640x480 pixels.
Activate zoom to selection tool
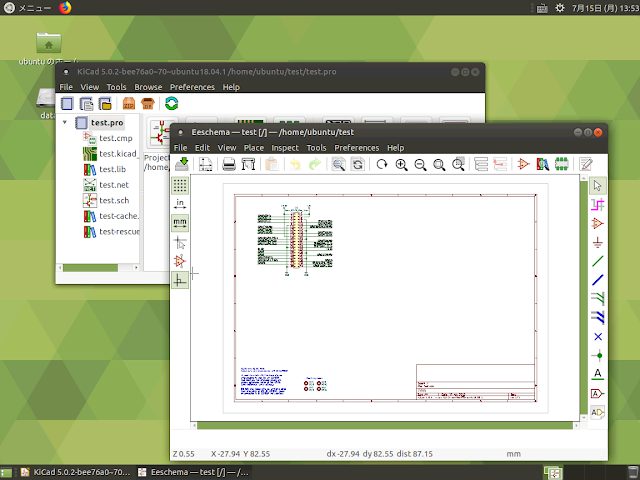458,164
